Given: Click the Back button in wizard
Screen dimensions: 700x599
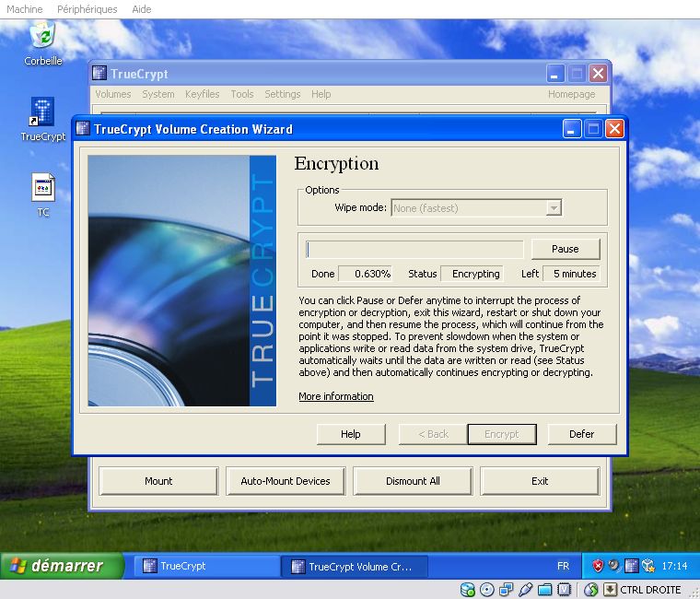Looking at the screenshot, I should (x=433, y=434).
